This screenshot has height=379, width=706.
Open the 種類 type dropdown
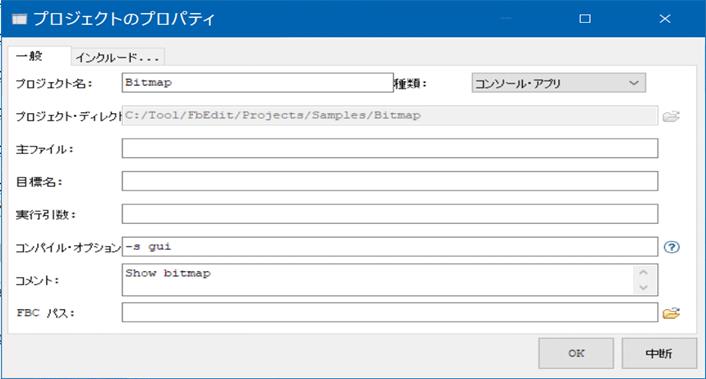click(x=558, y=83)
